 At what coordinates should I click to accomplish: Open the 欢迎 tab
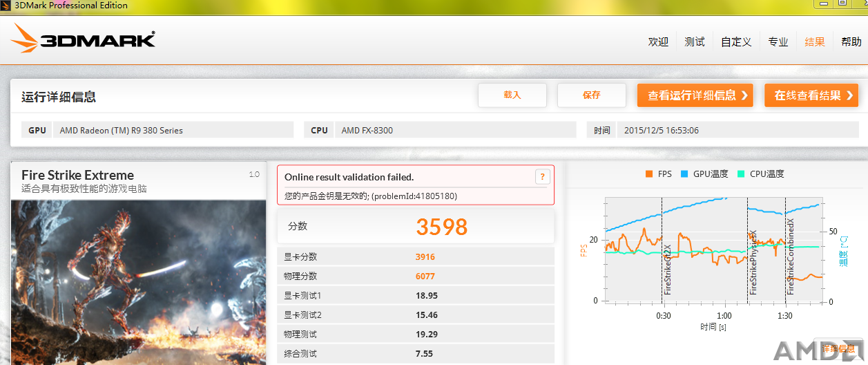pyautogui.click(x=658, y=41)
